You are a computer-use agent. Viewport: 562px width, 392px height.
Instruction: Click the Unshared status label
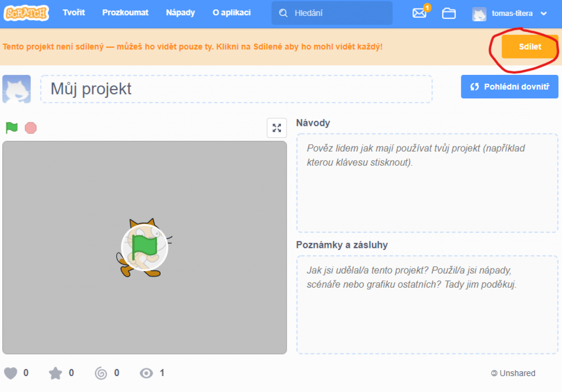coord(513,373)
